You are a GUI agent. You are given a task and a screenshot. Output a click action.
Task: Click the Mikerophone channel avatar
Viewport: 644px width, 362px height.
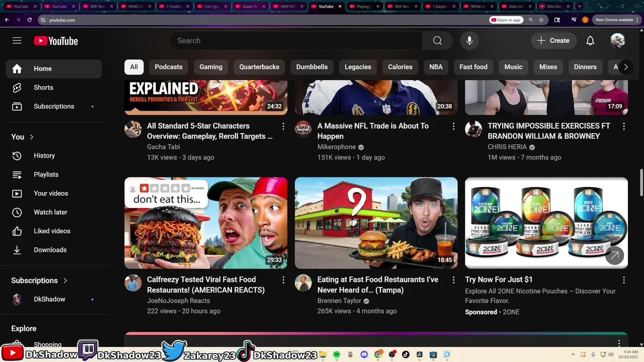[303, 129]
